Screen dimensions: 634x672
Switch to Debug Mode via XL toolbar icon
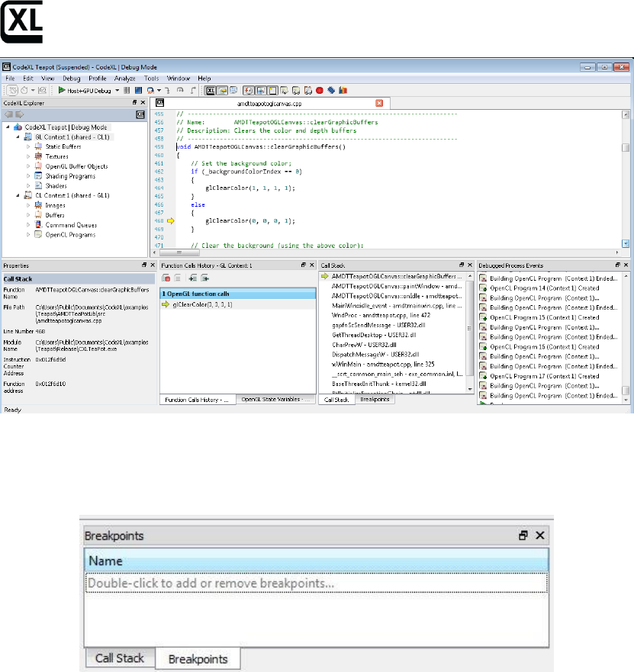point(210,91)
